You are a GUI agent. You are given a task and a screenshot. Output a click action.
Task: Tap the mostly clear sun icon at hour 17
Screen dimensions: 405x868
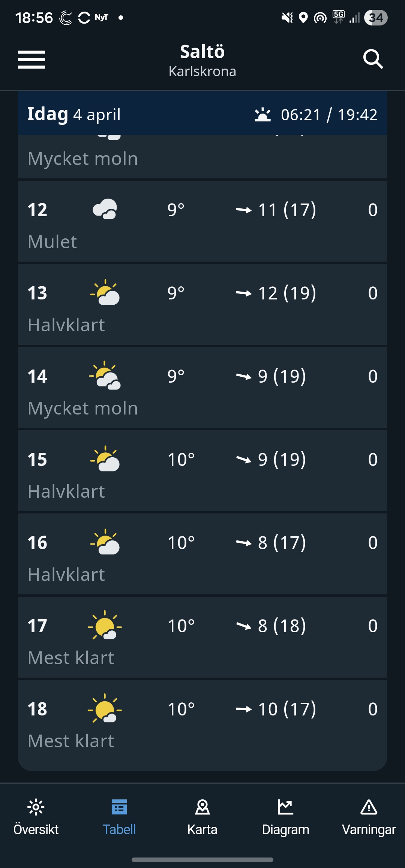(x=105, y=625)
